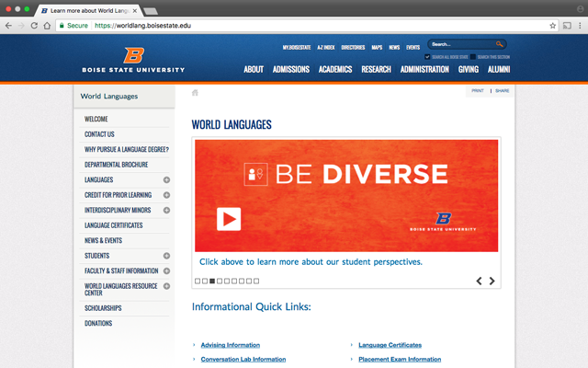Viewport: 588px width, 368px height.
Task: Close the World Languages browser tab
Action: [x=135, y=11]
